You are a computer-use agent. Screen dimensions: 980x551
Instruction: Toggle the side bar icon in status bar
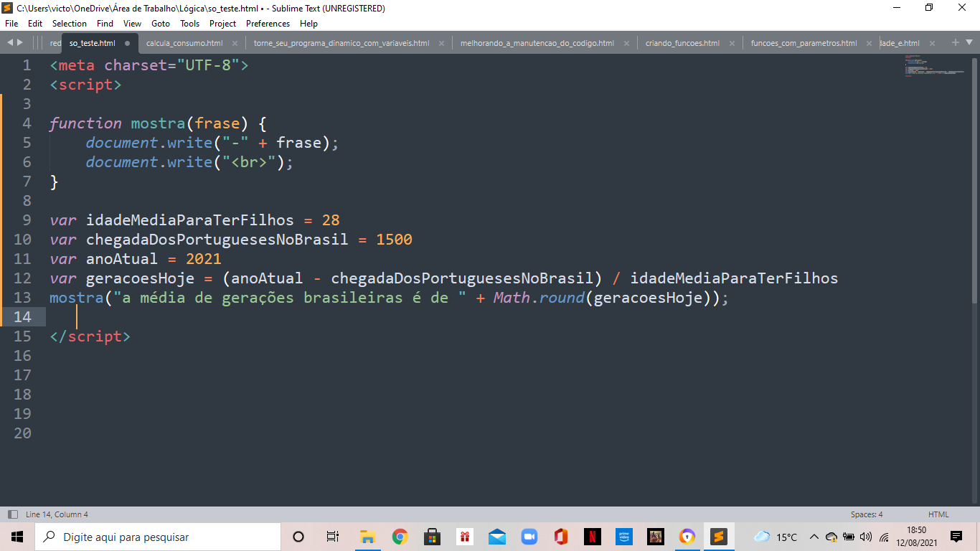pyautogui.click(x=12, y=514)
